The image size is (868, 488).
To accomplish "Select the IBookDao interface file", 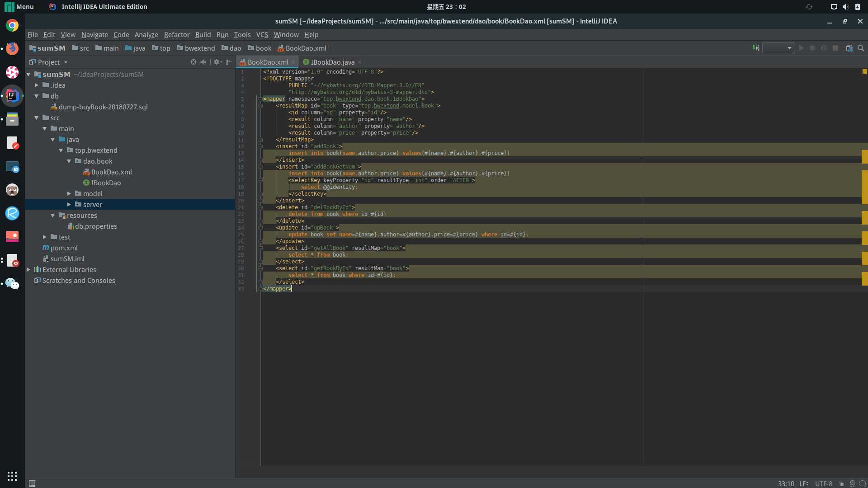I will coord(107,183).
